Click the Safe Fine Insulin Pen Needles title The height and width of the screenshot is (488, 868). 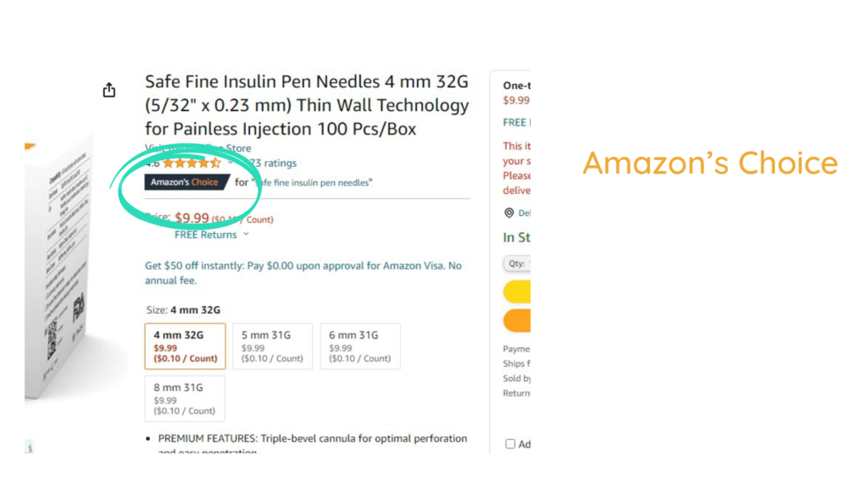306,105
